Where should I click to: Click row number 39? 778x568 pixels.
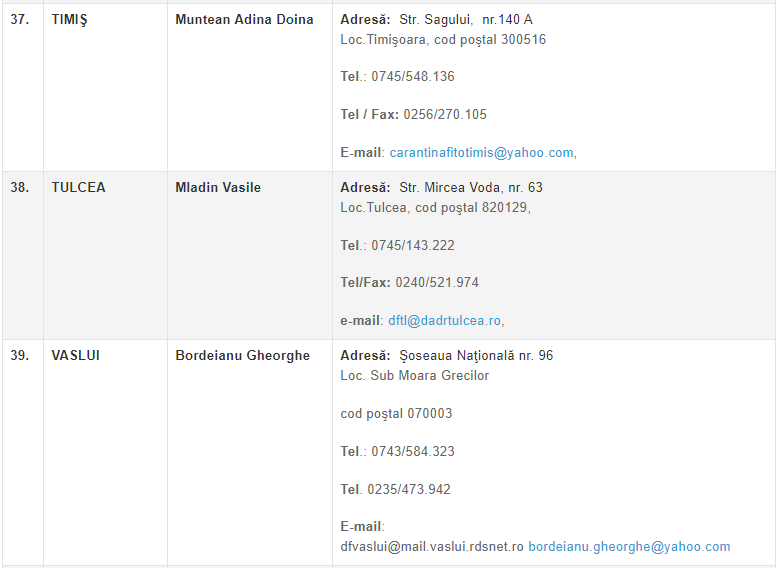20,356
